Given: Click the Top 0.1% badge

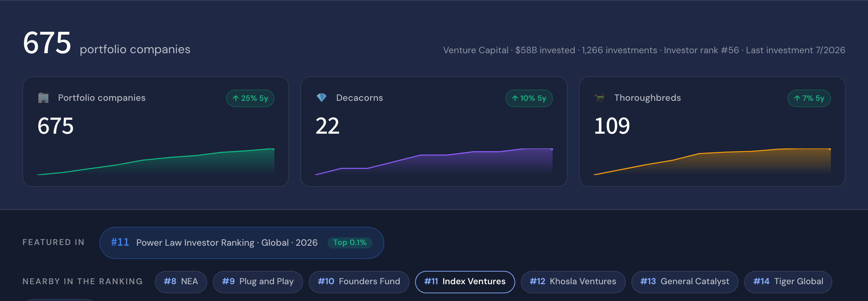Looking at the screenshot, I should 350,243.
